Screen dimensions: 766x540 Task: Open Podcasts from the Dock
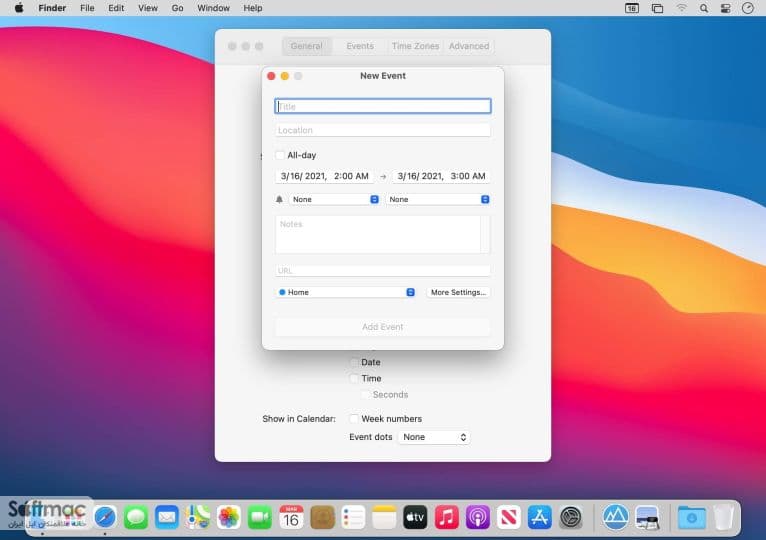(x=477, y=518)
